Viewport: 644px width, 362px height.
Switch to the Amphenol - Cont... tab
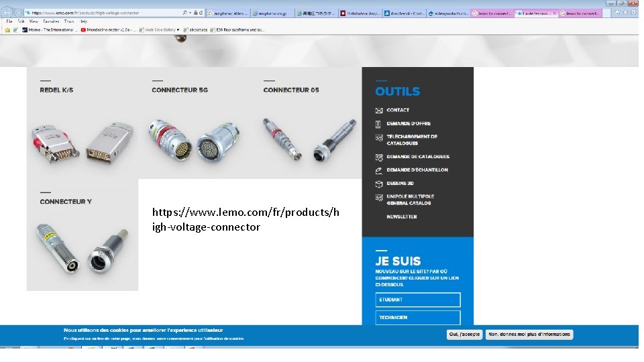coord(405,13)
